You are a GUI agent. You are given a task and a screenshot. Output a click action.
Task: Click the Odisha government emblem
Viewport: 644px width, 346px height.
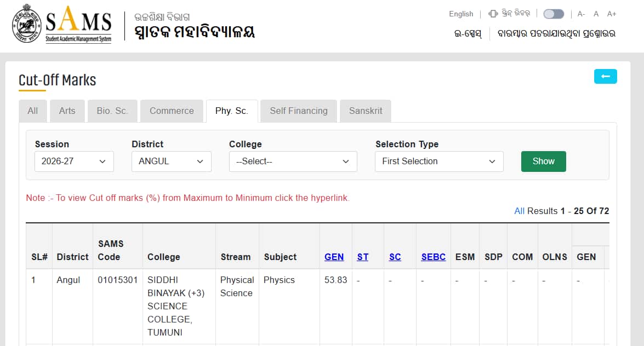27,24
